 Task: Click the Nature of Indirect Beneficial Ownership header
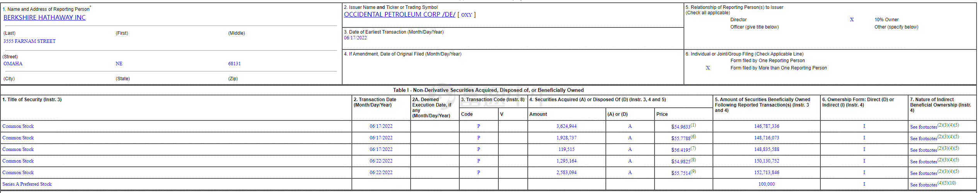(941, 105)
